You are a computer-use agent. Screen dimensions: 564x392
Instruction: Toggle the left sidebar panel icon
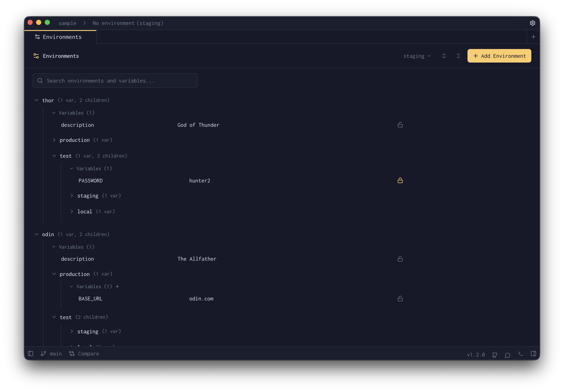tap(31, 354)
